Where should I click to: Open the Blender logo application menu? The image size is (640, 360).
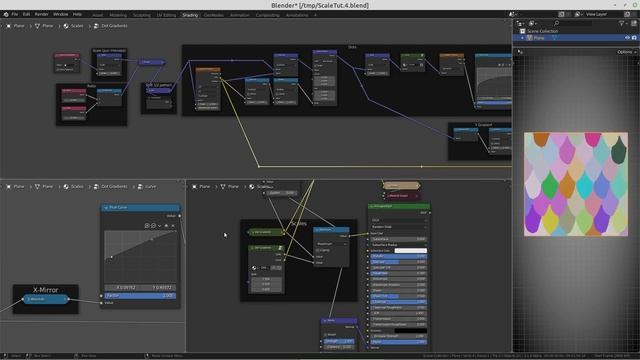coord(6,14)
